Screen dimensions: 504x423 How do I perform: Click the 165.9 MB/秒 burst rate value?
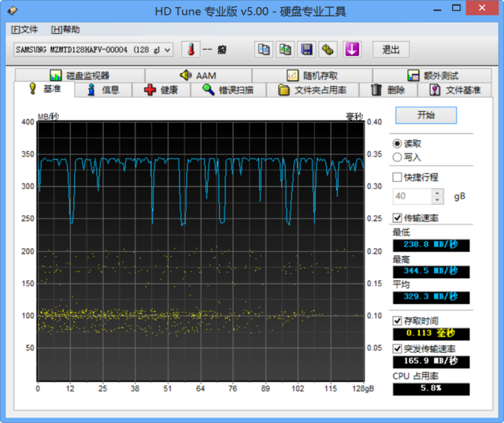click(x=431, y=362)
